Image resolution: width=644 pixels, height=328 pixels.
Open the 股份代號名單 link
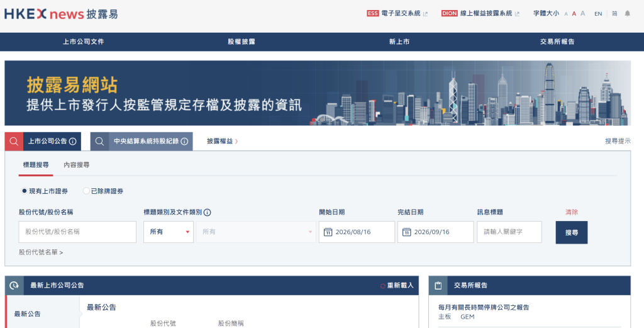pos(41,252)
